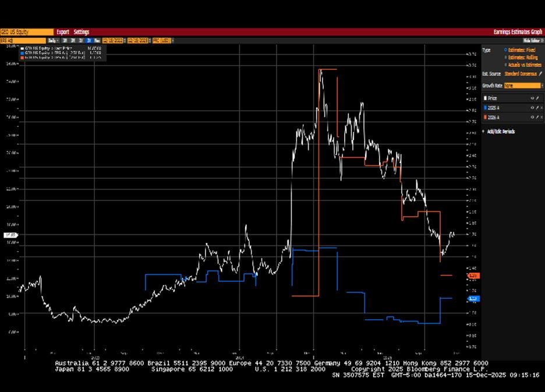
Task: Select Estimates: Rolling radio option
Action: tap(506, 58)
